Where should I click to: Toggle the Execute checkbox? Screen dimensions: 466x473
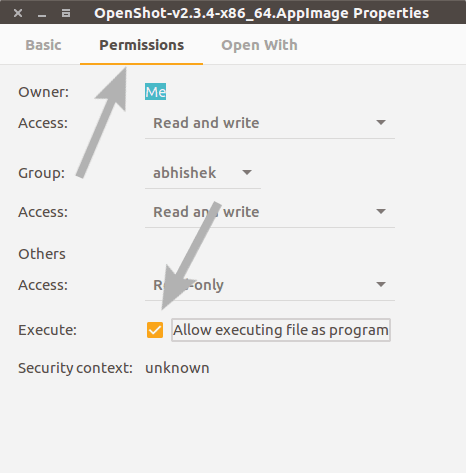pos(155,330)
